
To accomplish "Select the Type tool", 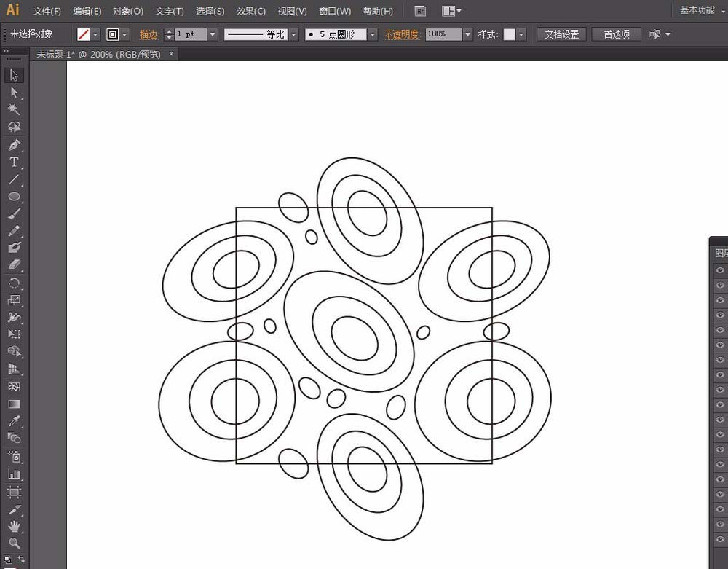I will (14, 162).
